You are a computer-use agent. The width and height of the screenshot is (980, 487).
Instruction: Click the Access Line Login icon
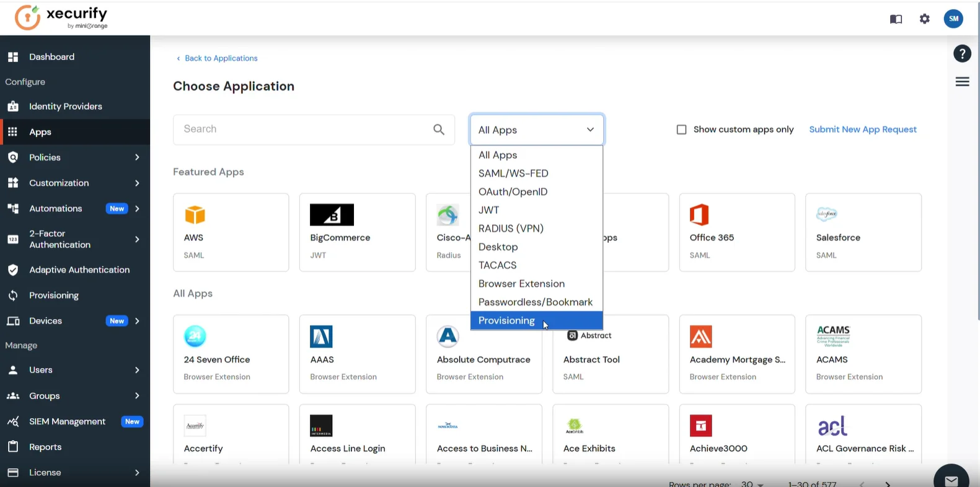coord(321,426)
